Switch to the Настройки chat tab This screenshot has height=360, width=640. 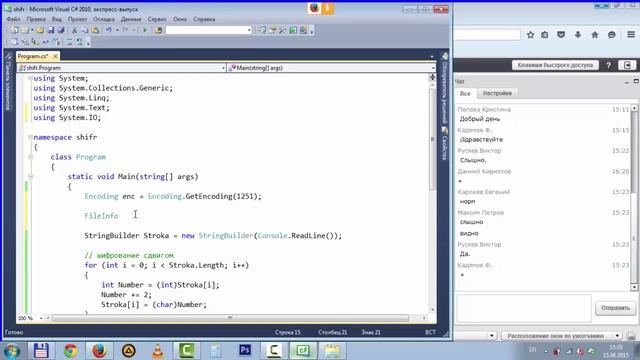coord(497,93)
